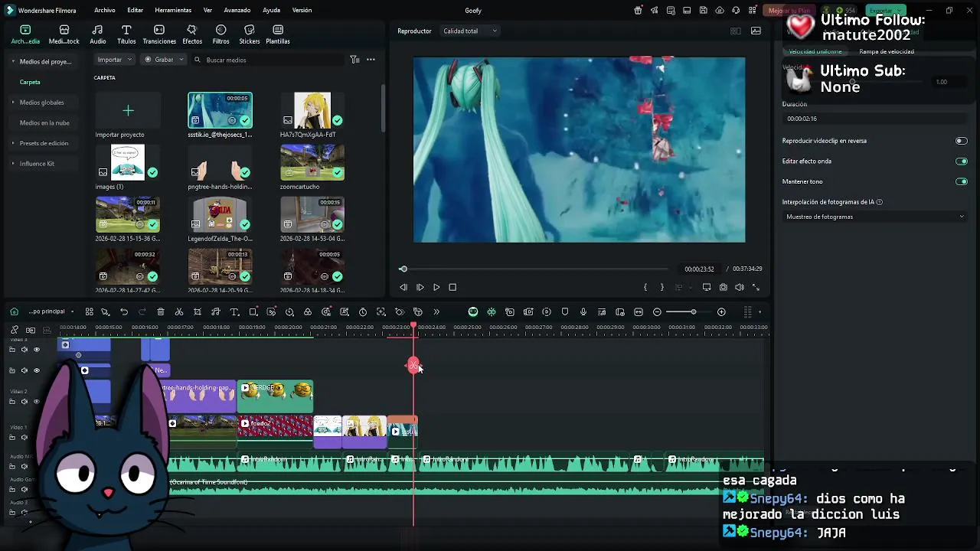
Task: Expand Presets de edición in sidebar
Action: tap(13, 143)
